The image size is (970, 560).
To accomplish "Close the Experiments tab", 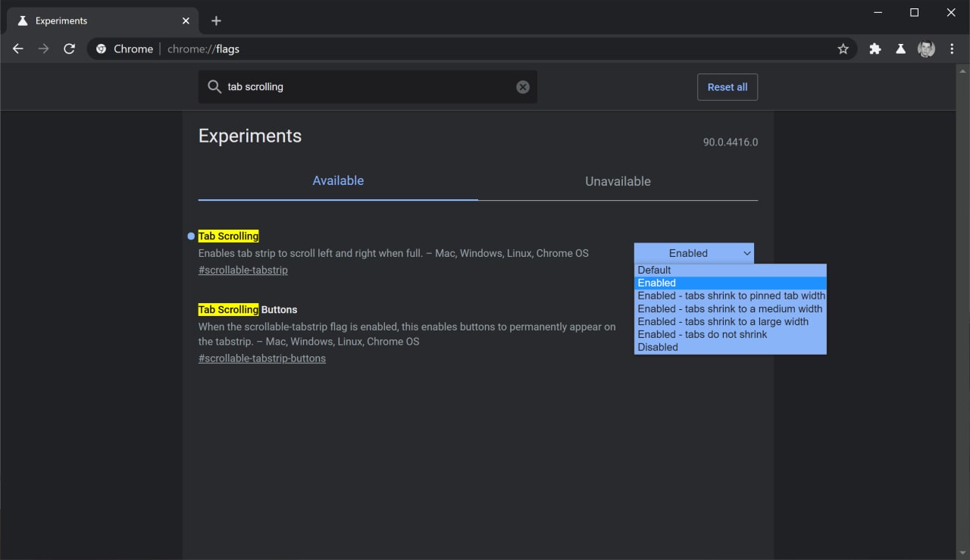I will pyautogui.click(x=186, y=20).
